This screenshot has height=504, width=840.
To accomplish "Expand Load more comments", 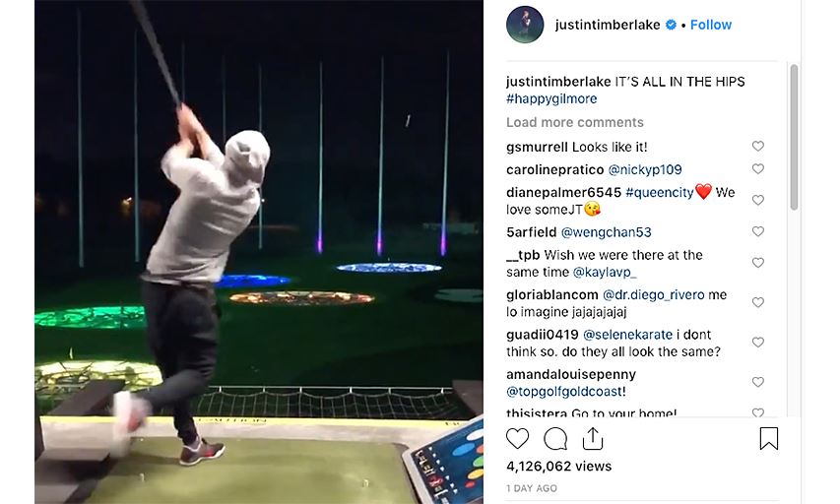I will tap(575, 122).
